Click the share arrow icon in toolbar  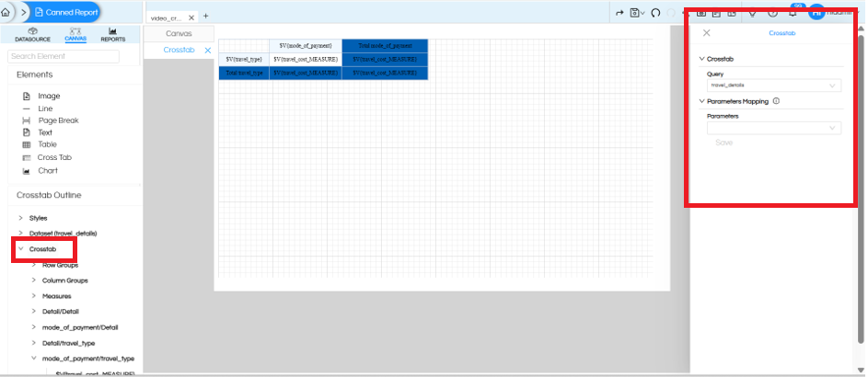pos(619,13)
